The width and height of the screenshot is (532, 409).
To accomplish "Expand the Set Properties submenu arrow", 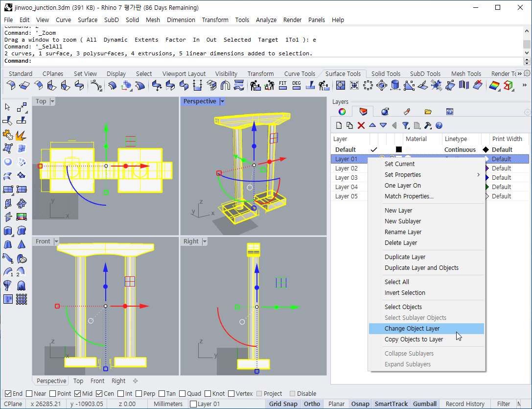I will 478,174.
